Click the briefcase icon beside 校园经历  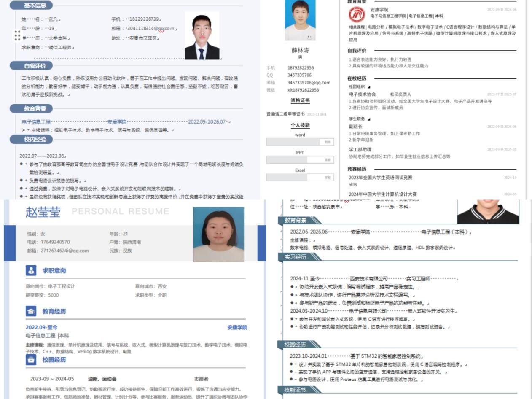(x=31, y=360)
